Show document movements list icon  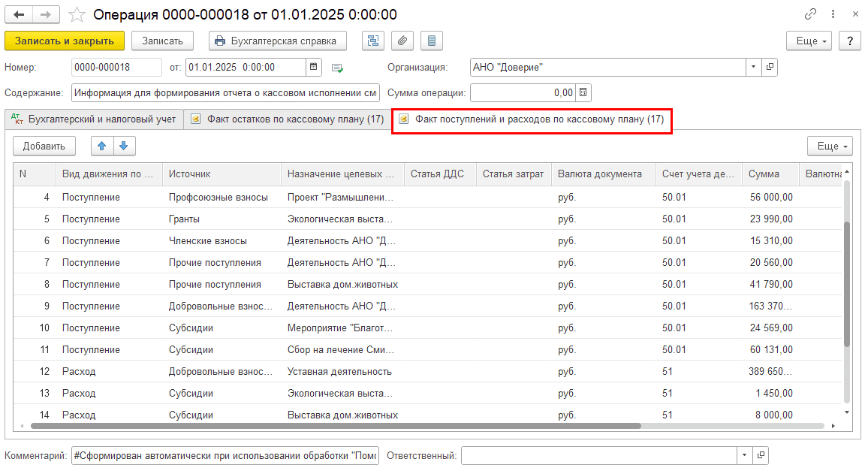click(x=432, y=41)
